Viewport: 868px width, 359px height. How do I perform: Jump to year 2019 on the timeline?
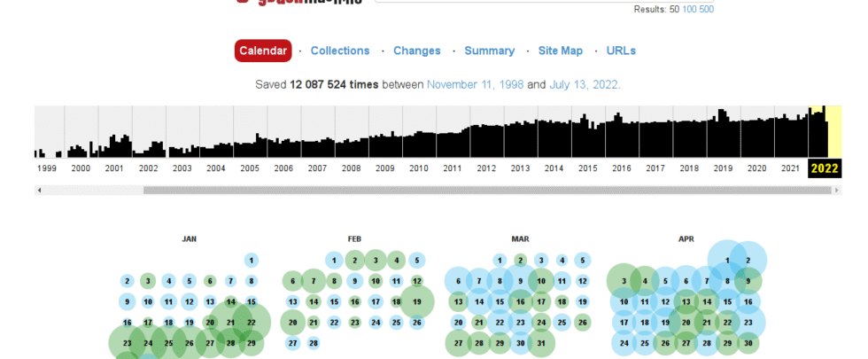[723, 168]
